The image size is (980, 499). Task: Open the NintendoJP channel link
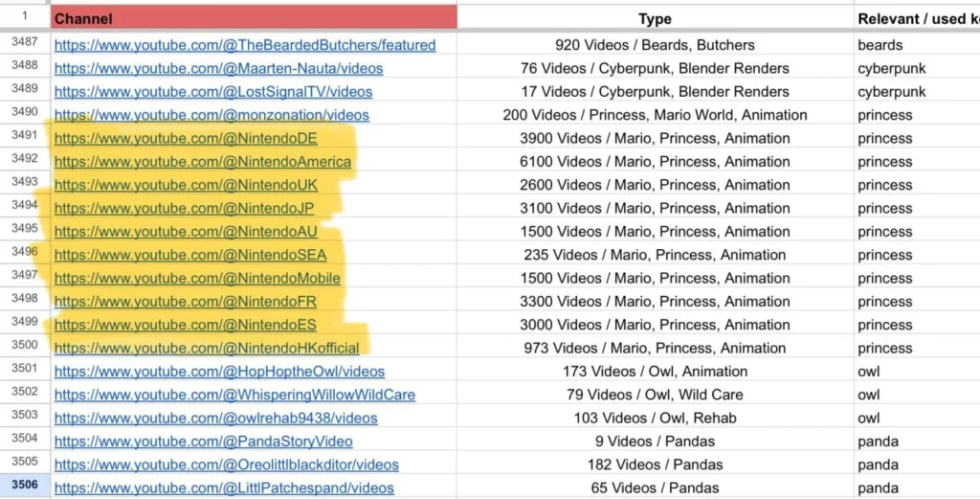click(x=185, y=208)
